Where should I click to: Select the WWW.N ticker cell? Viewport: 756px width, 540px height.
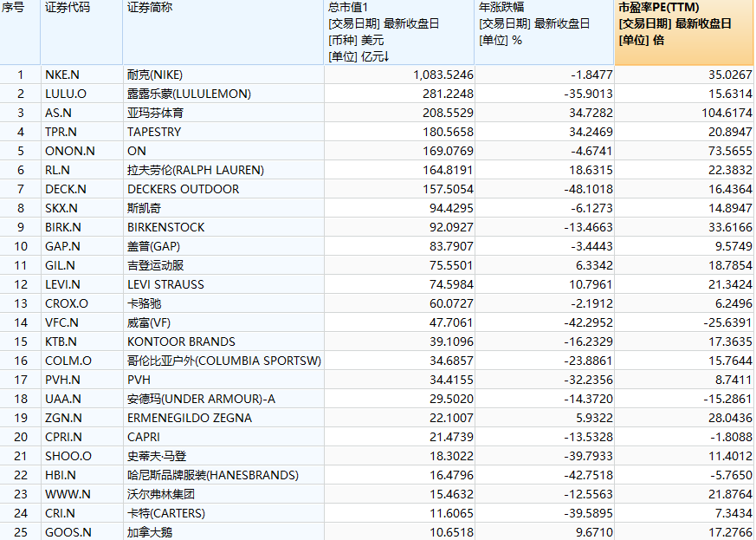pyautogui.click(x=82, y=494)
